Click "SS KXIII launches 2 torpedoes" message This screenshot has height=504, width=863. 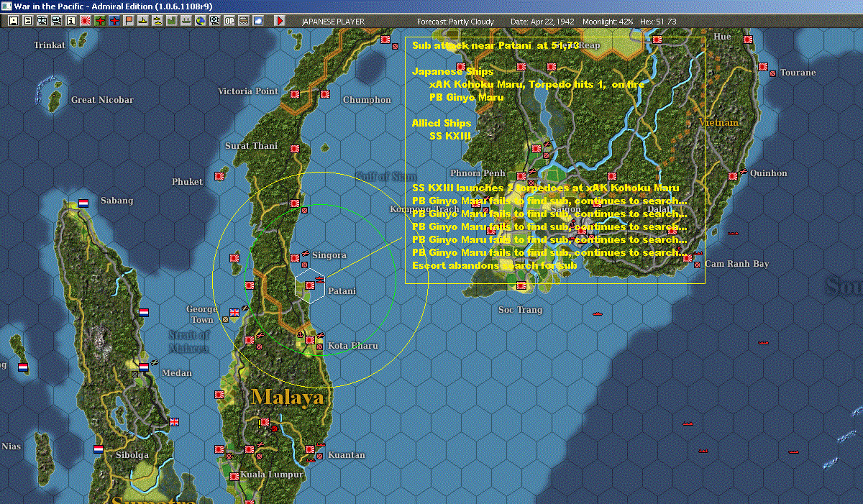click(496, 188)
